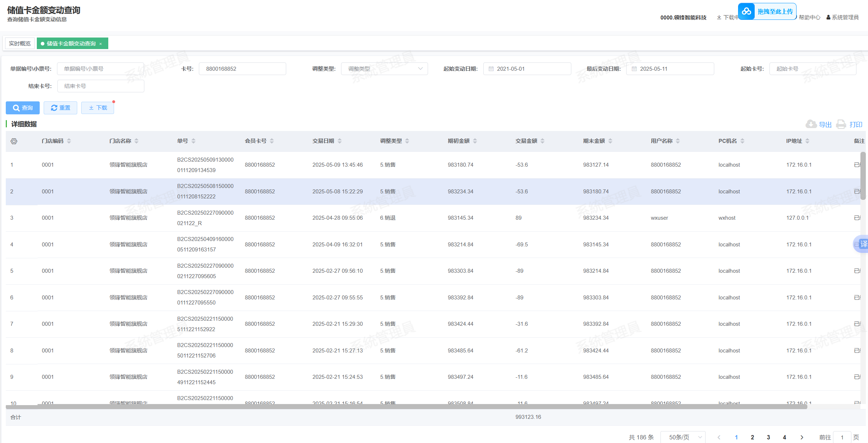The height and width of the screenshot is (443, 868).
Task: Click the table column settings gear icon
Action: [14, 141]
